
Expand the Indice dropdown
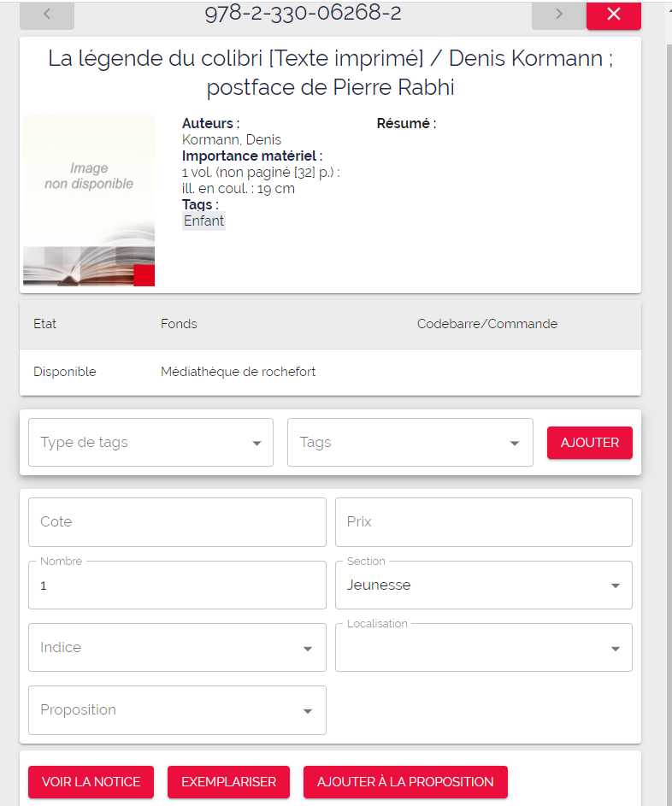177,648
